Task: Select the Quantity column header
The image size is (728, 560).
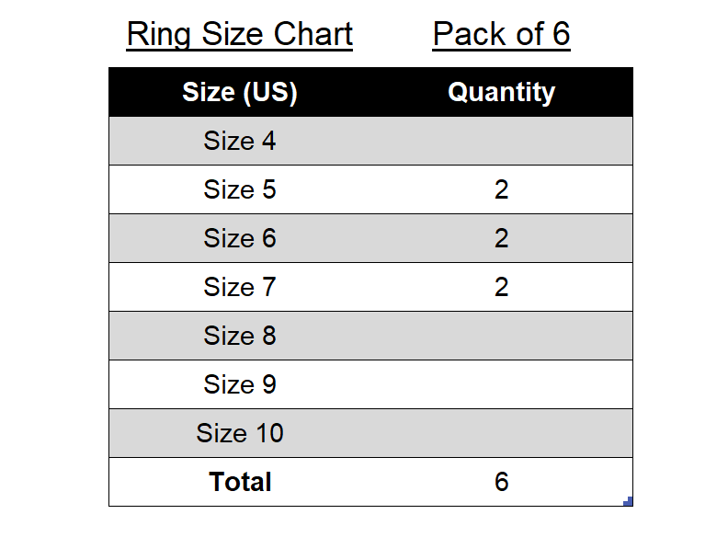Action: [x=501, y=93]
